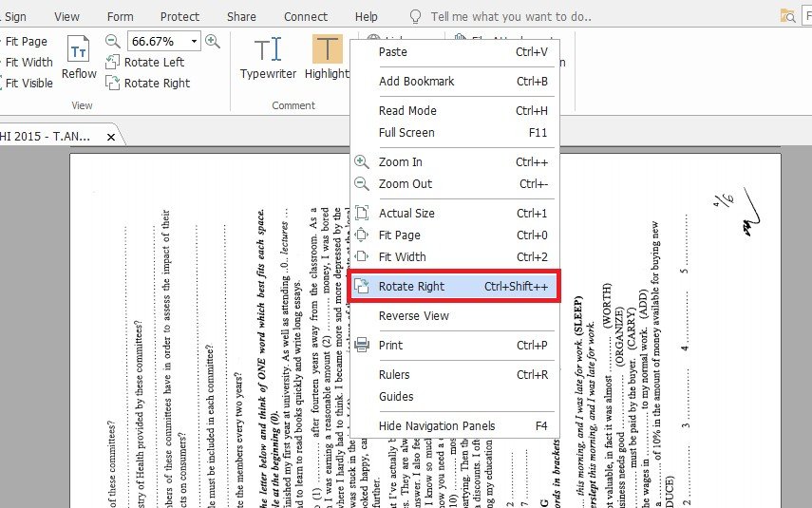
Task: Choose Rotate Right from the context menu
Action: coord(455,287)
